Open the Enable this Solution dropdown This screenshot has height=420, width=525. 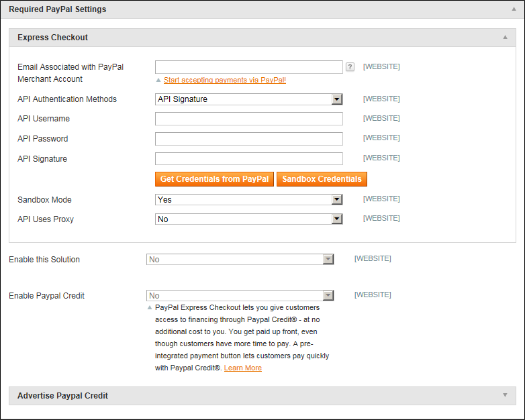coord(240,259)
